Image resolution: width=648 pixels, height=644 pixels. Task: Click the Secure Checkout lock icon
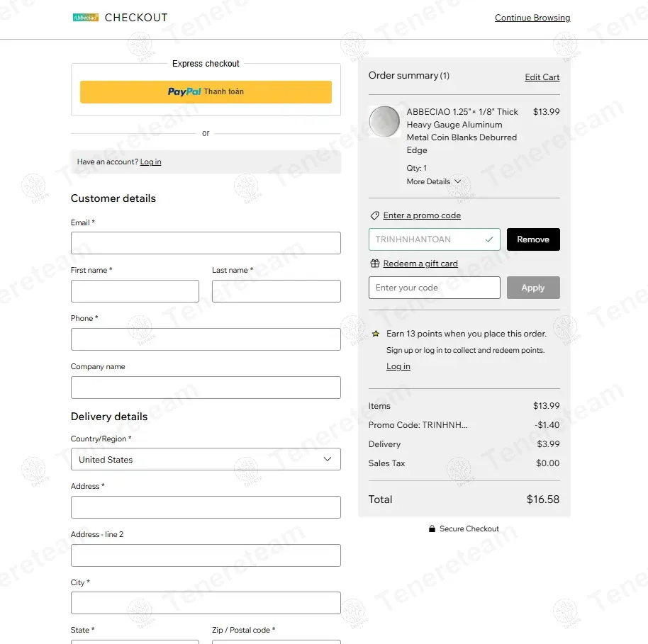point(432,529)
